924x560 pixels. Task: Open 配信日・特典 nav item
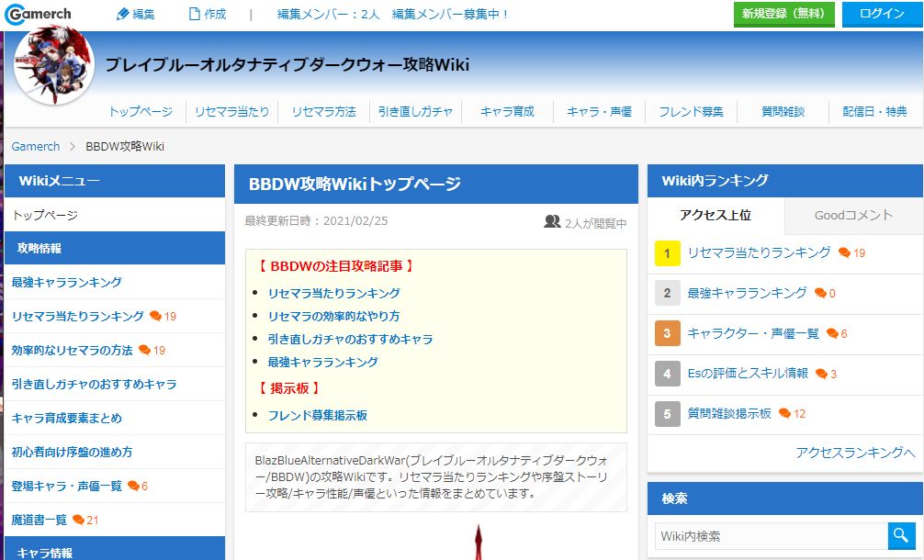874,111
